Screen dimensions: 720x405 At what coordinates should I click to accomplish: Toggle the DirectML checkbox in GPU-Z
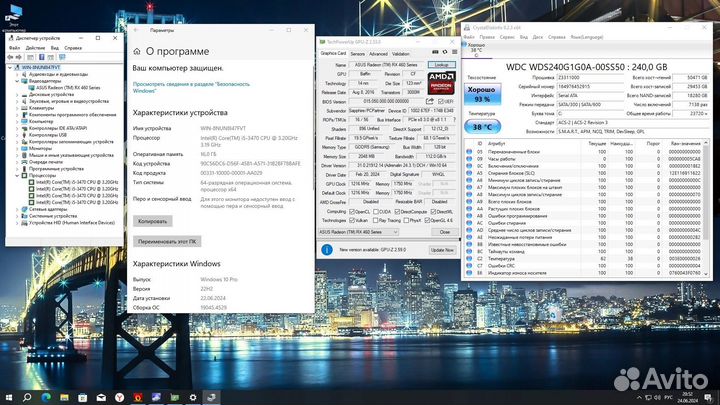point(433,212)
